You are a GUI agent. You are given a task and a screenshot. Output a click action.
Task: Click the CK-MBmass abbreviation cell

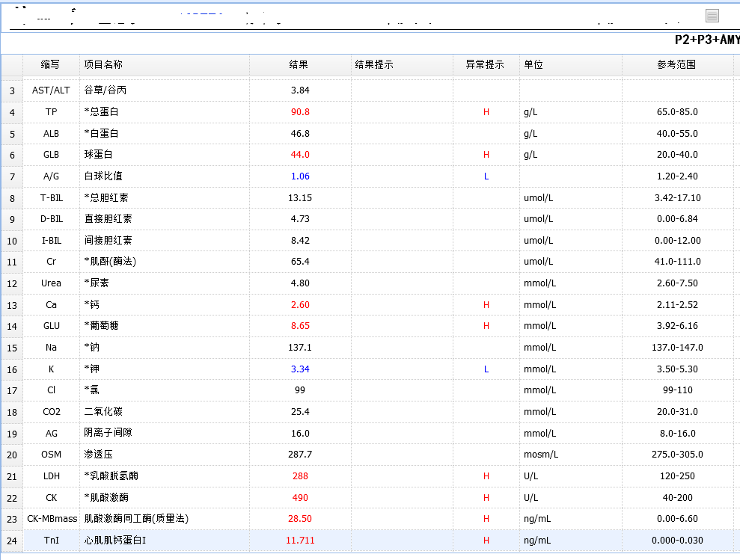[x=51, y=518]
